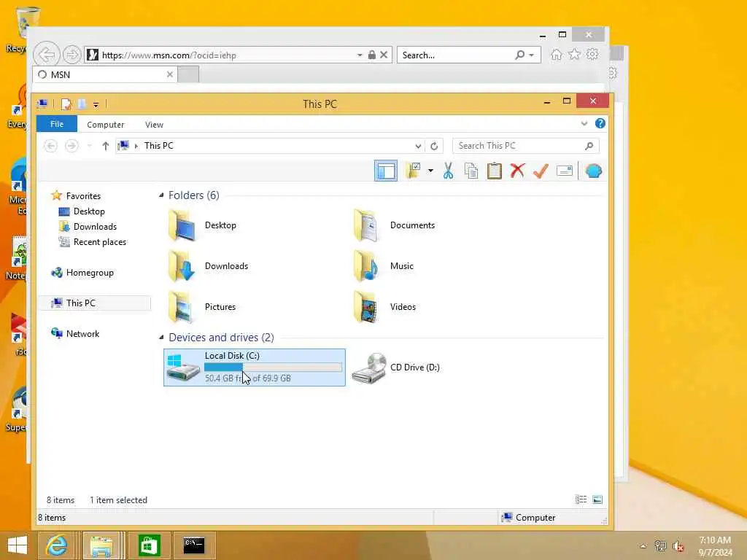Expand the Folder Options dropdown arrow

[x=430, y=171]
